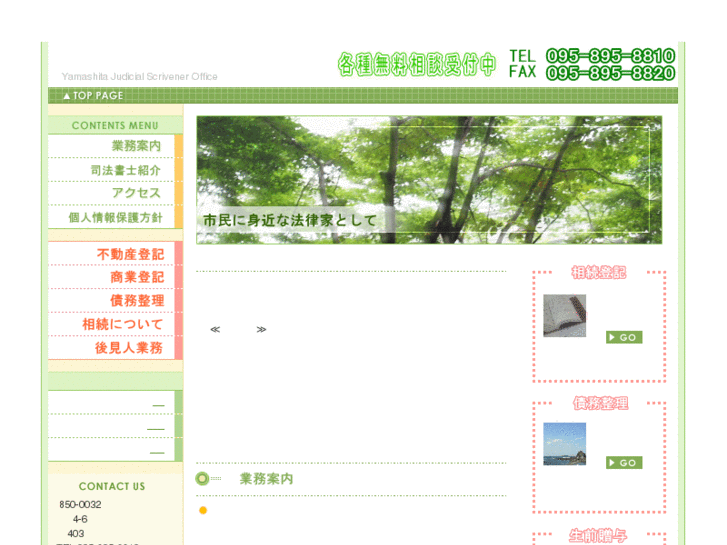The height and width of the screenshot is (545, 727).
Task: Open 個人情報保護方針 menu item
Action: [115, 217]
